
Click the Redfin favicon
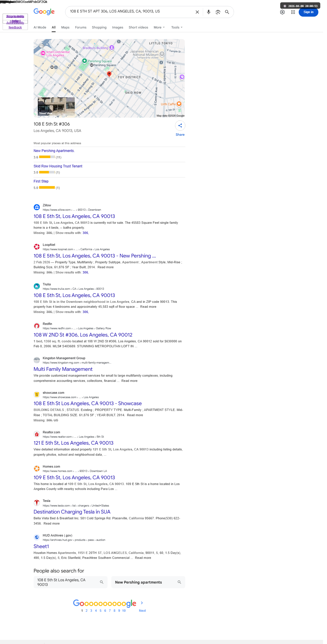point(37,326)
